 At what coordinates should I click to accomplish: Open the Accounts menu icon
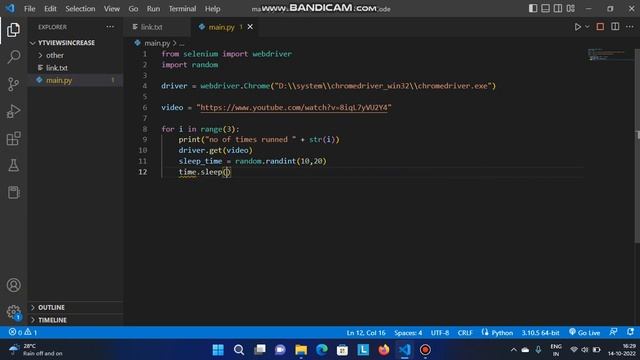pos(13,285)
